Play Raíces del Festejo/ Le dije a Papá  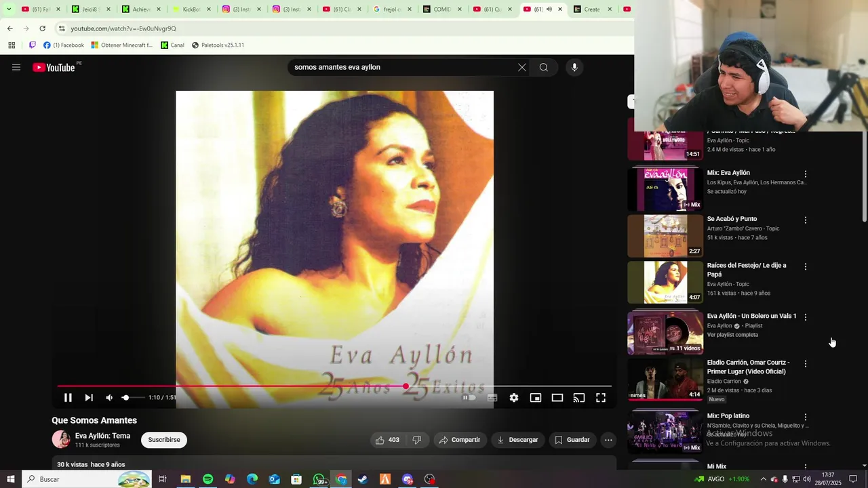[665, 283]
